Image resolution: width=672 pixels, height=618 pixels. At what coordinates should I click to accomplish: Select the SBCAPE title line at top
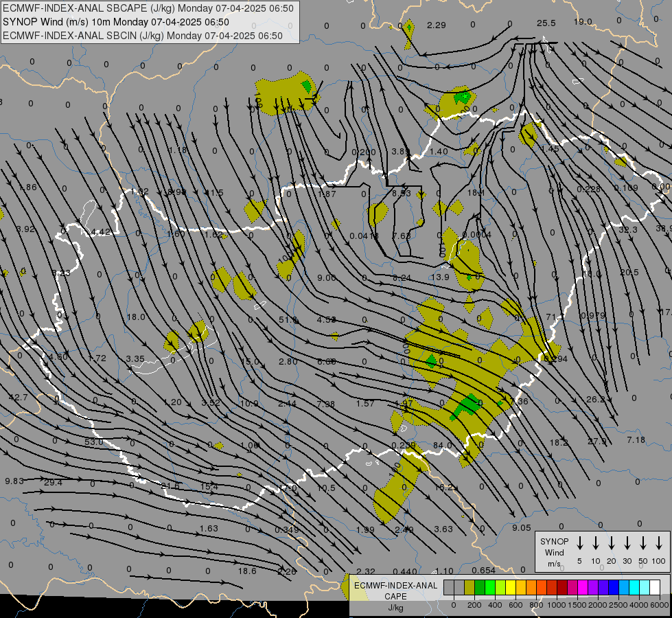click(x=148, y=8)
